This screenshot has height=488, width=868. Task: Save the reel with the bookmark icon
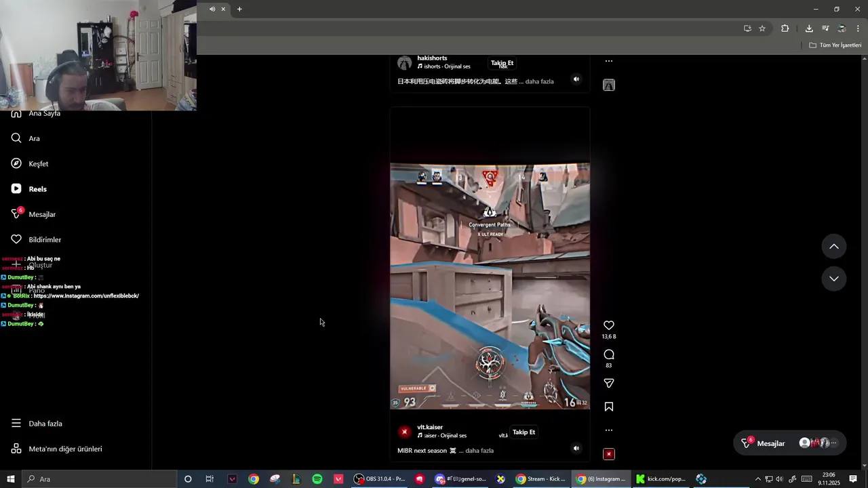click(609, 407)
